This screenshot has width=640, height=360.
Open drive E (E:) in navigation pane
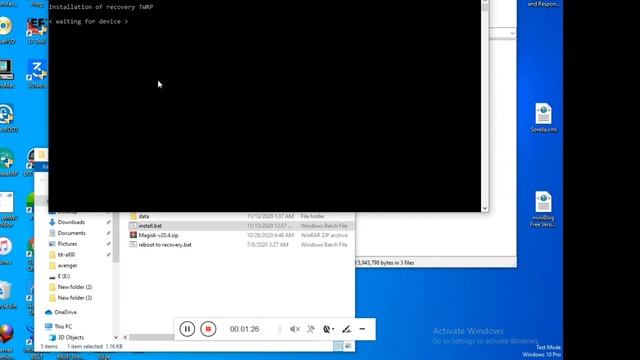(x=63, y=276)
